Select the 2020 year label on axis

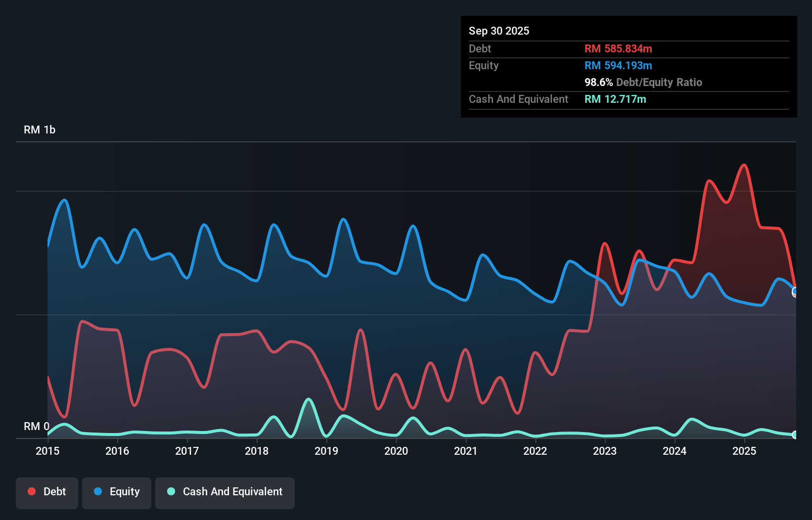[x=396, y=451]
